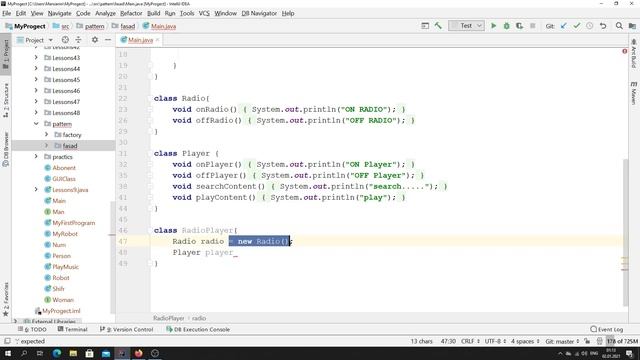Run the Test configuration
This screenshot has height=360, width=640.
click(493, 26)
